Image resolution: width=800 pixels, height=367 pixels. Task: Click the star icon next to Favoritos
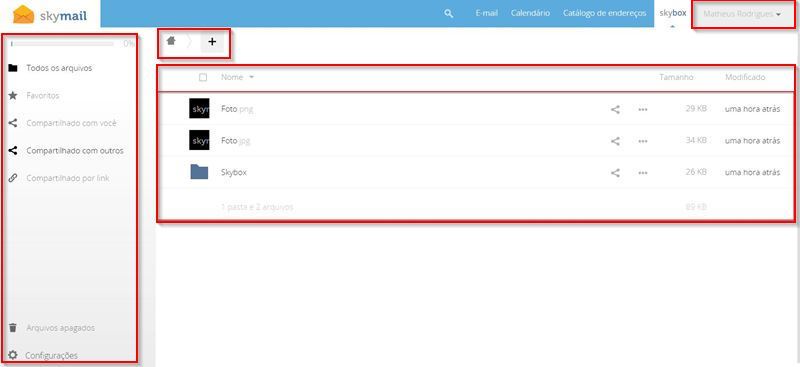(x=13, y=95)
